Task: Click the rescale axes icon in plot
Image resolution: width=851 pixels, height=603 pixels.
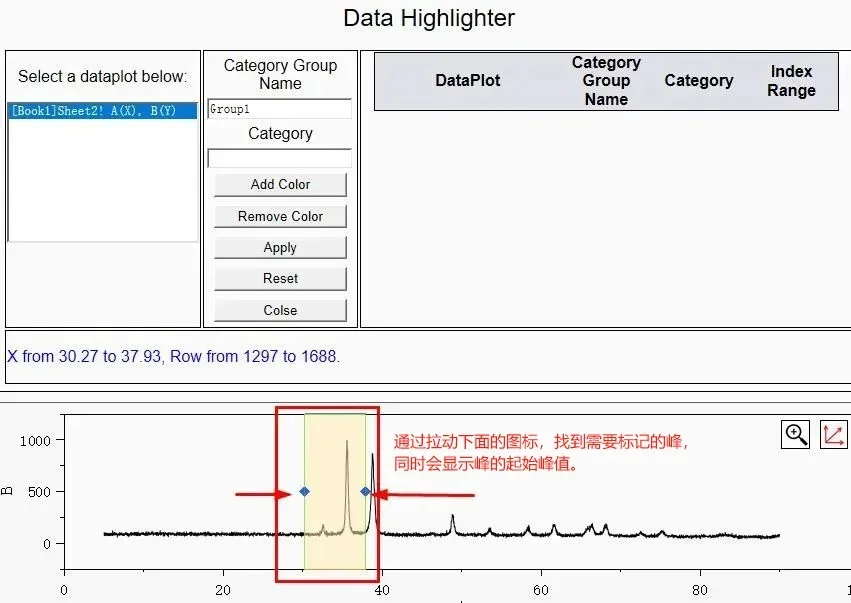Action: 833,434
